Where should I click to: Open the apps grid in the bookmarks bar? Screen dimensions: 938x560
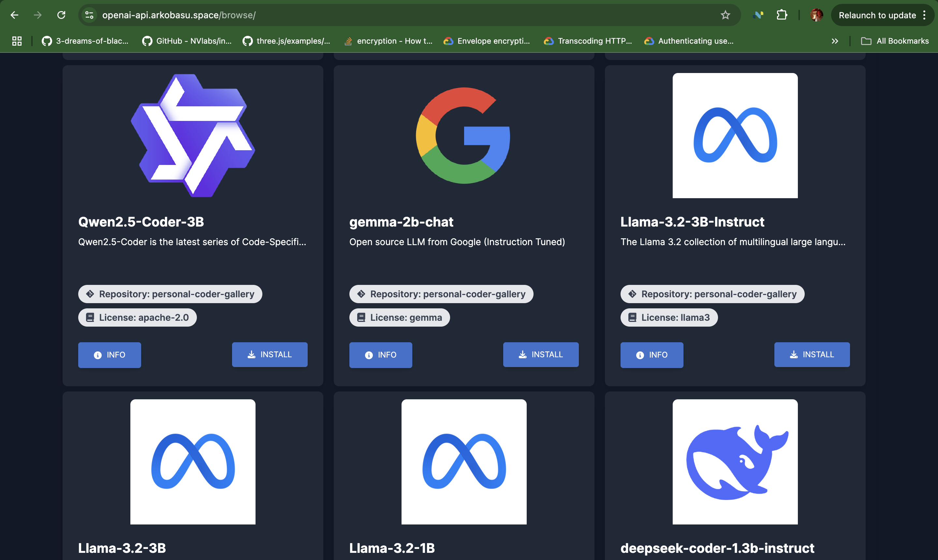point(17,41)
